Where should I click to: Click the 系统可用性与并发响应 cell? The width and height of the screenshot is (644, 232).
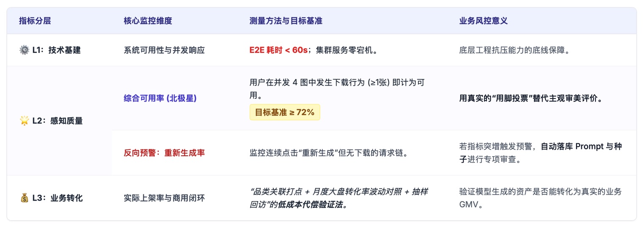click(164, 50)
